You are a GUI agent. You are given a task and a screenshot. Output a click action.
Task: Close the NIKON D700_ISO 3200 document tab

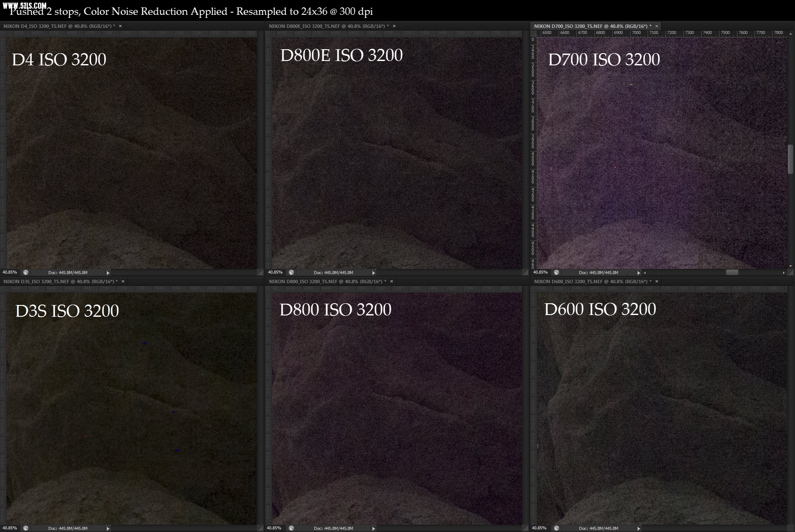pyautogui.click(x=657, y=26)
